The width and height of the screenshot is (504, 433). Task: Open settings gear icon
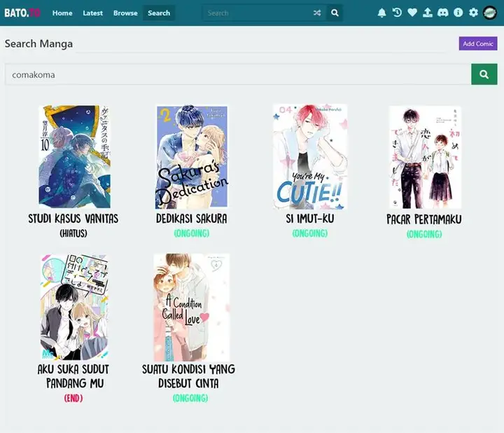coord(473,13)
